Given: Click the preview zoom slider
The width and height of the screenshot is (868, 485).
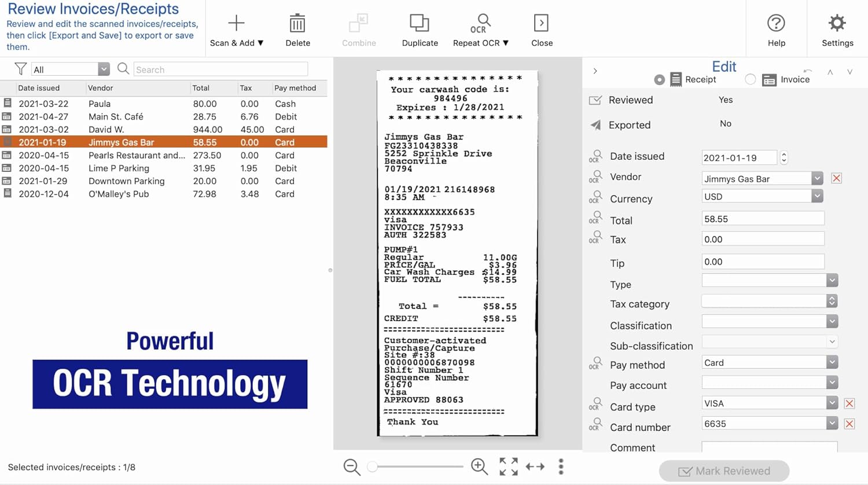Looking at the screenshot, I should 417,466.
